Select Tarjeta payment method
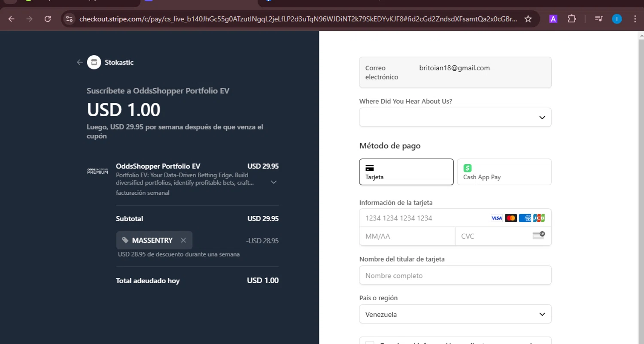The image size is (644, 344). tap(406, 172)
